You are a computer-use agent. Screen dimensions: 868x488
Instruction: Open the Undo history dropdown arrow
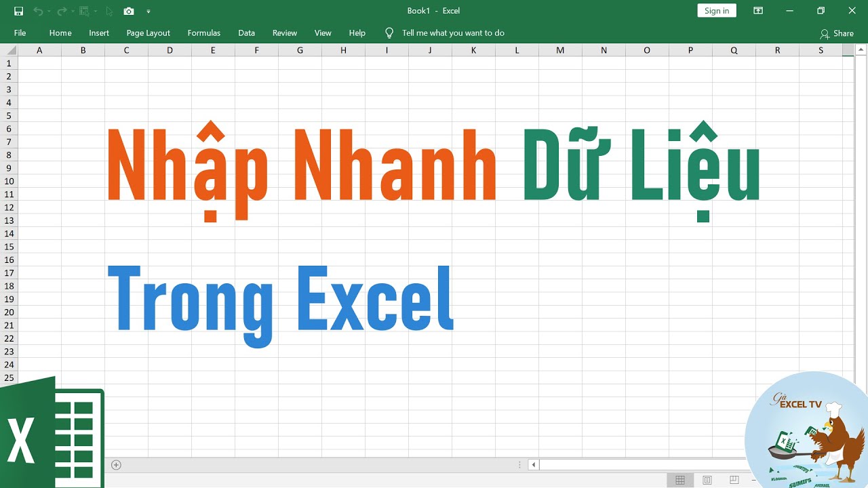(x=49, y=12)
